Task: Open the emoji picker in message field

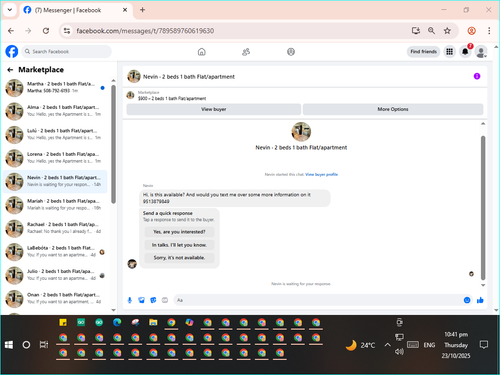Action: click(x=467, y=300)
